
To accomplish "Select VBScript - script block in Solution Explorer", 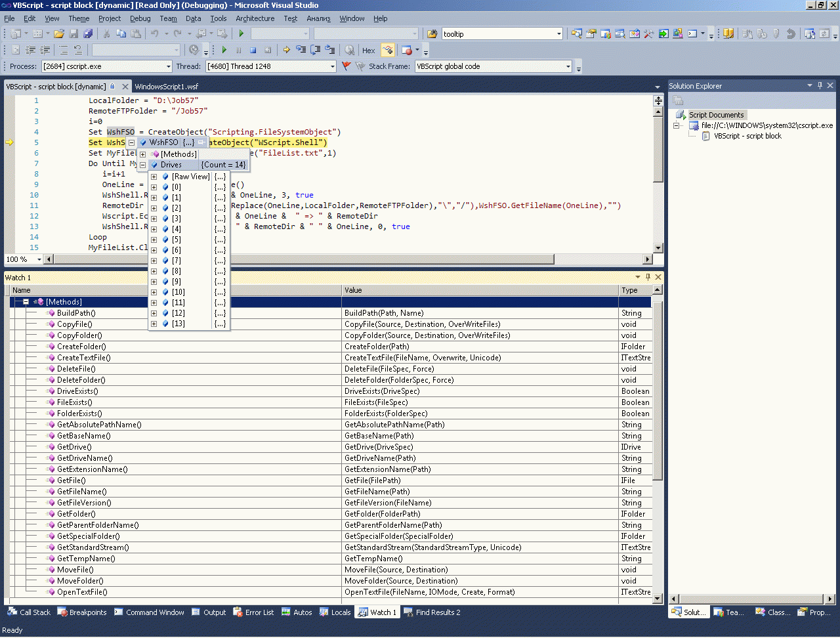I will pos(747,136).
